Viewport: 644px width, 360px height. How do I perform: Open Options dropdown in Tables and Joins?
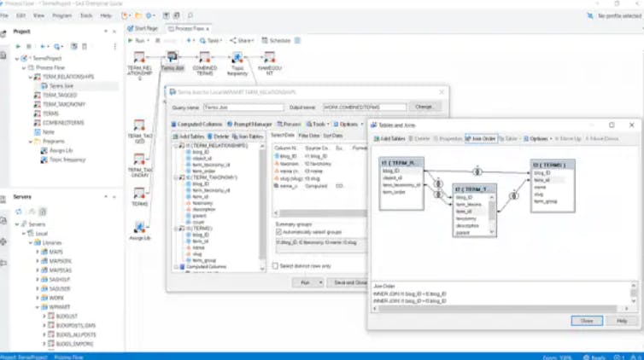pyautogui.click(x=537, y=138)
